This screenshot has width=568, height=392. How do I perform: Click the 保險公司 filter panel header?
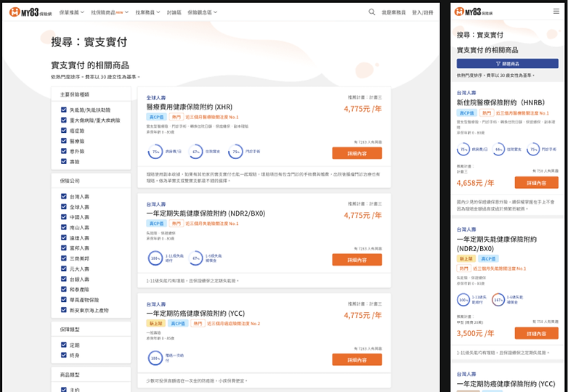pyautogui.click(x=91, y=181)
